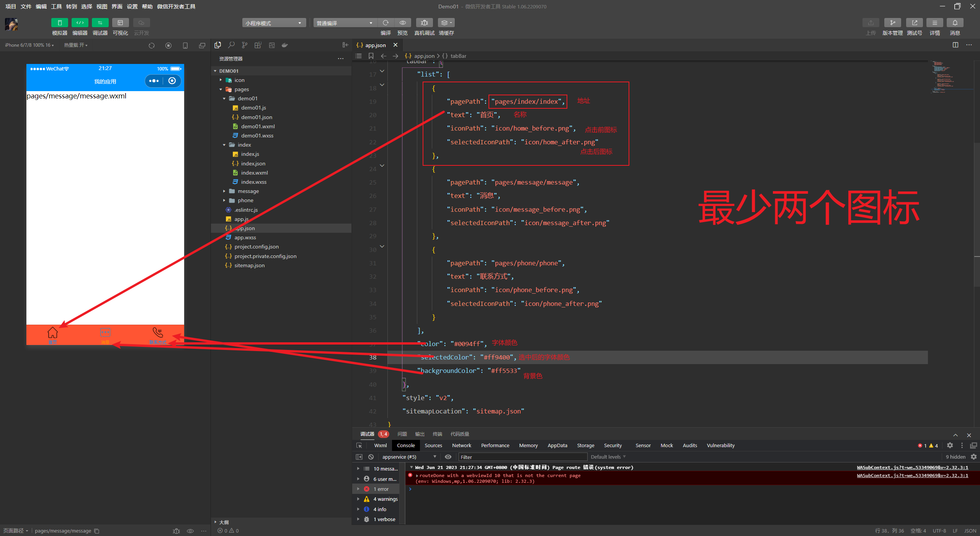Open the resource manager more options
The width and height of the screenshot is (980, 536).
point(341,59)
